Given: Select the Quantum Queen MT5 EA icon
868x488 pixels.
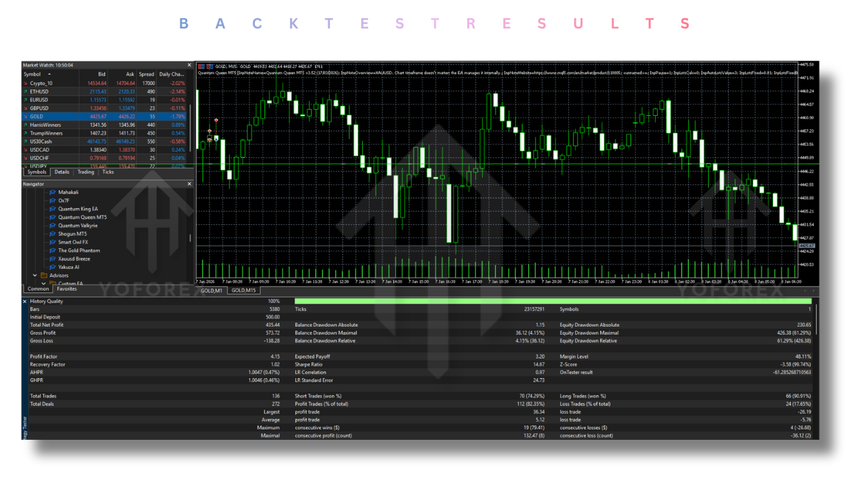Looking at the screenshot, I should click(x=53, y=218).
